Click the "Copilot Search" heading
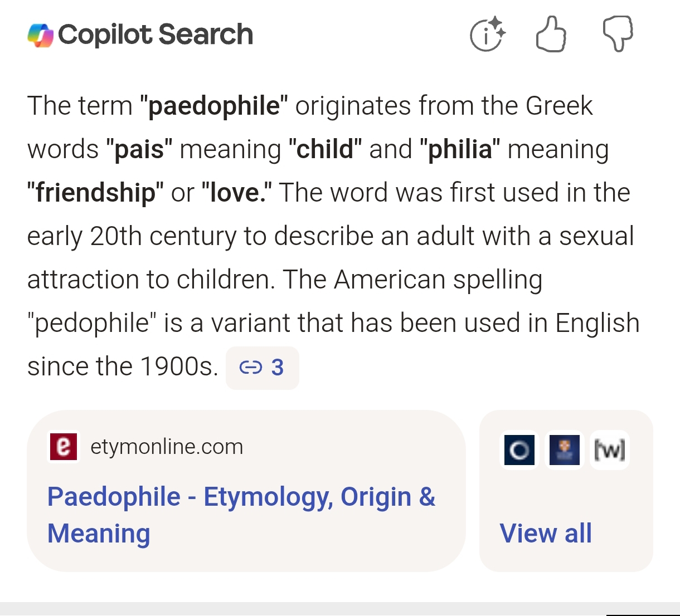This screenshot has height=616, width=680. click(156, 35)
